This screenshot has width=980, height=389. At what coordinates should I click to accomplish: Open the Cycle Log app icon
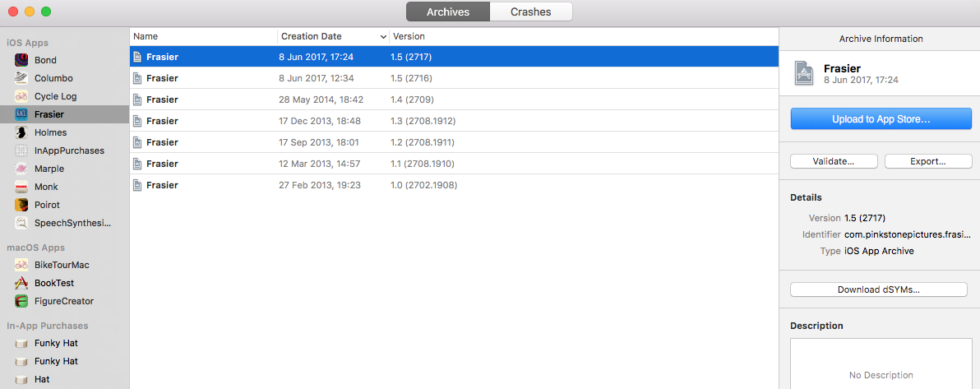21,96
